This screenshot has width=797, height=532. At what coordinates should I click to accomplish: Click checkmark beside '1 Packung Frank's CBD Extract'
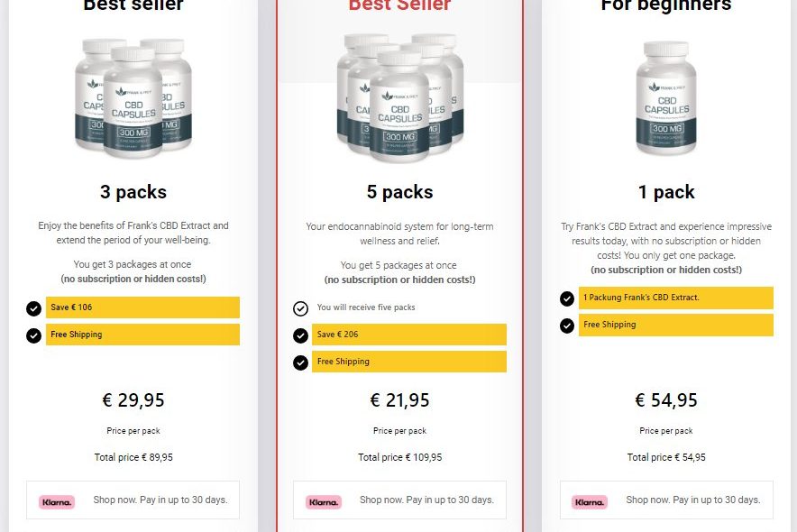tap(567, 298)
